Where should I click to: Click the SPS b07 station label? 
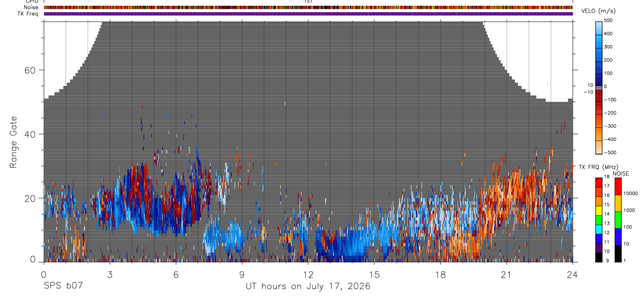click(63, 286)
